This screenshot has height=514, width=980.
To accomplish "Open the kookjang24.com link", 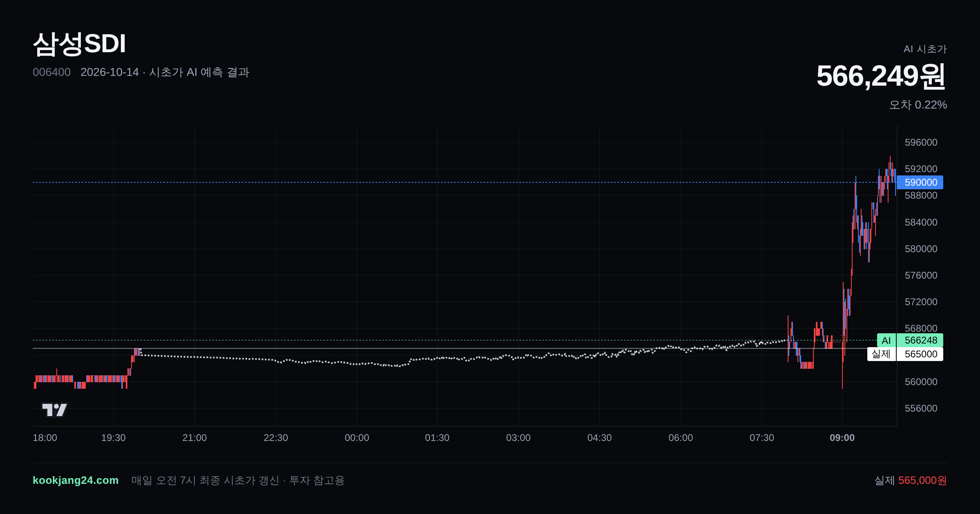I will coord(76,480).
